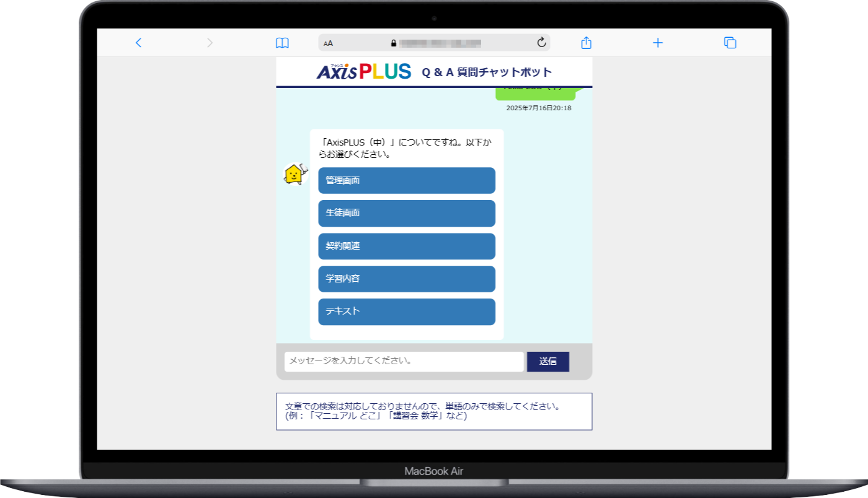The height and width of the screenshot is (498, 868).
Task: Click the timestamp 2025年7月16日20:18
Action: [539, 108]
